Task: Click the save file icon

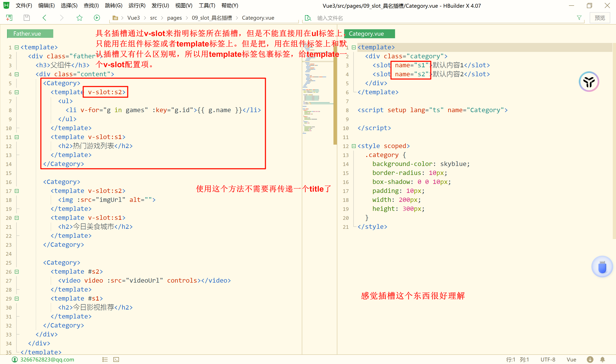Action: tap(27, 18)
